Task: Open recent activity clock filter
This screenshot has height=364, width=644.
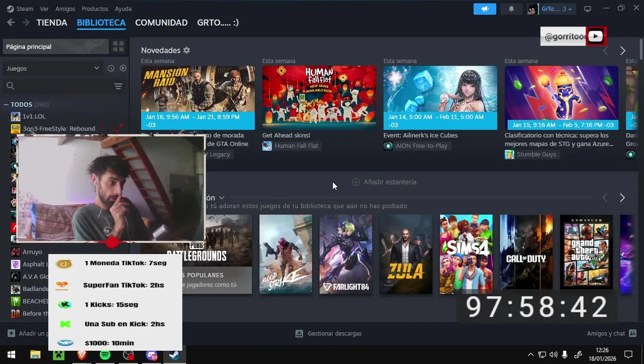Action: click(x=111, y=68)
